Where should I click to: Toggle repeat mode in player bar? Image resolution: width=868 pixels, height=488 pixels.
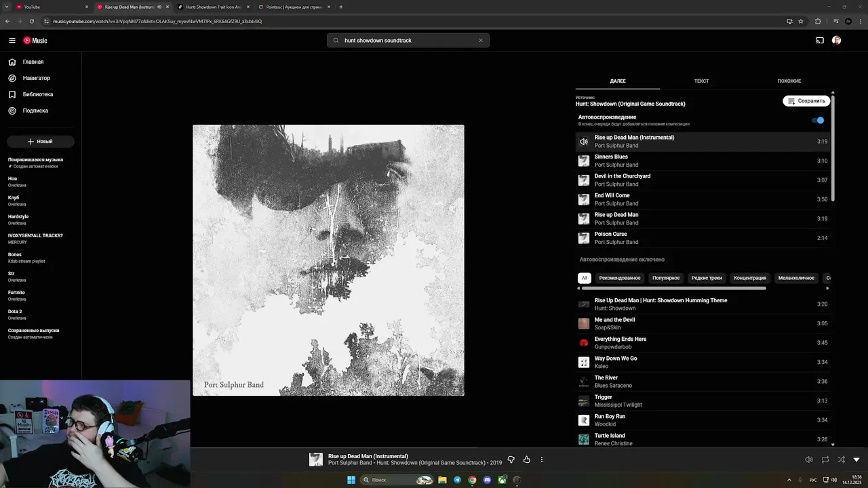point(825,460)
